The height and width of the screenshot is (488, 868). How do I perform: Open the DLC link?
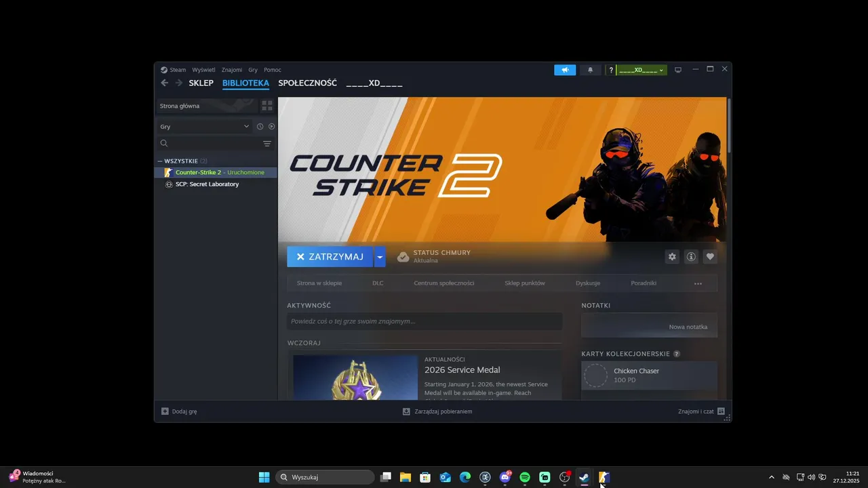[378, 283]
